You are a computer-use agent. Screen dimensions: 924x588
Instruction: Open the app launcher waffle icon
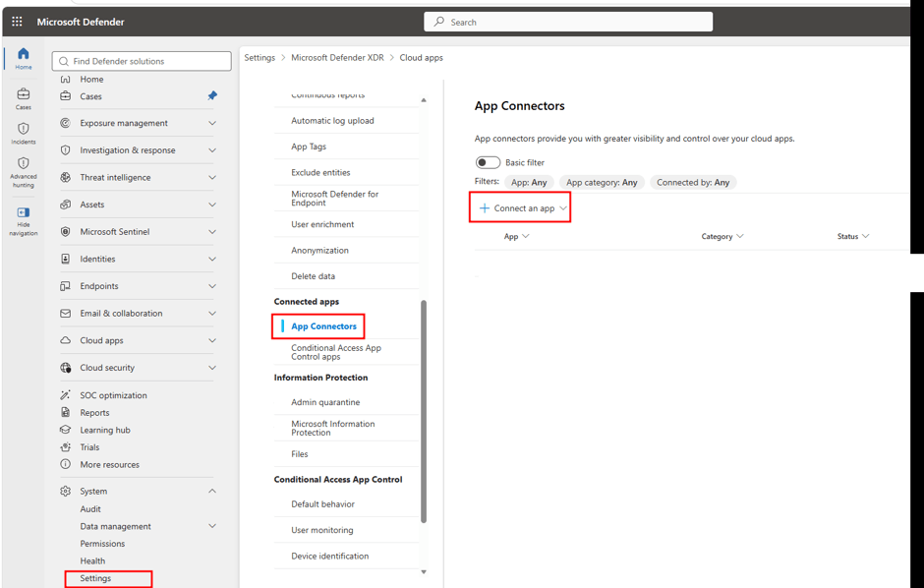[x=17, y=22]
